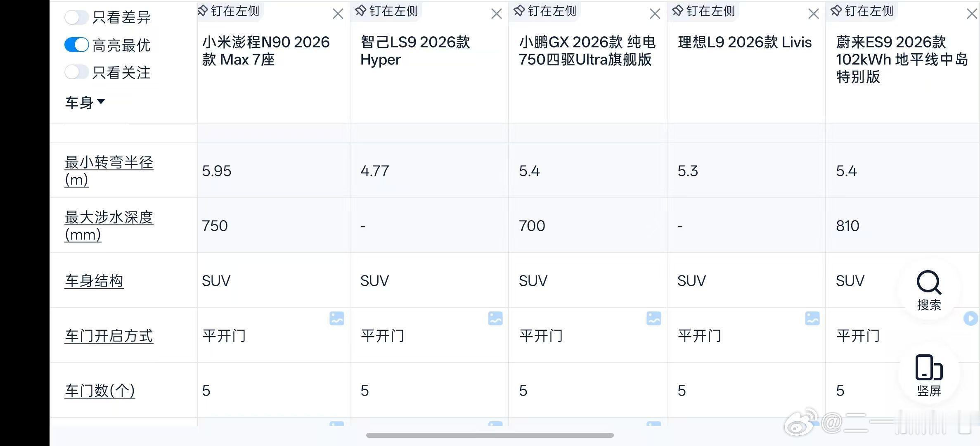View door image for 小米澎程N90

(x=337, y=318)
